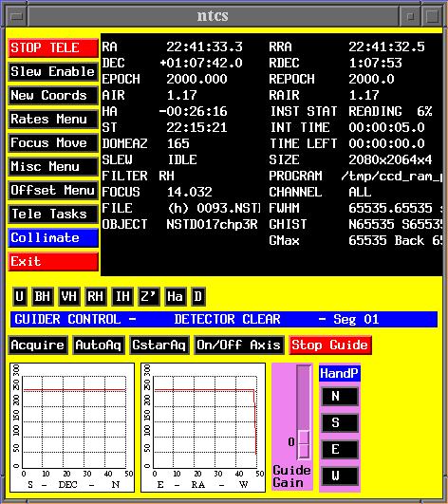The image size is (448, 504).
Task: Toggle Slew Enable
Action: coord(53,72)
